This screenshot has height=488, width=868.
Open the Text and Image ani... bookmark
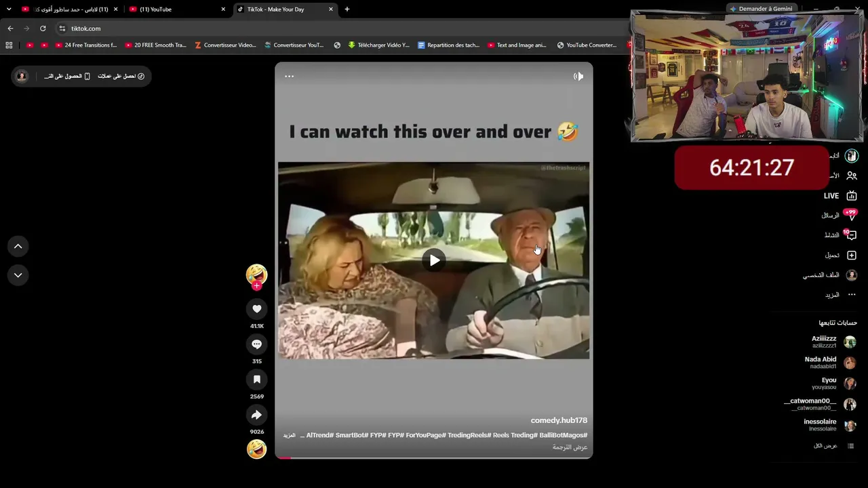click(x=517, y=45)
